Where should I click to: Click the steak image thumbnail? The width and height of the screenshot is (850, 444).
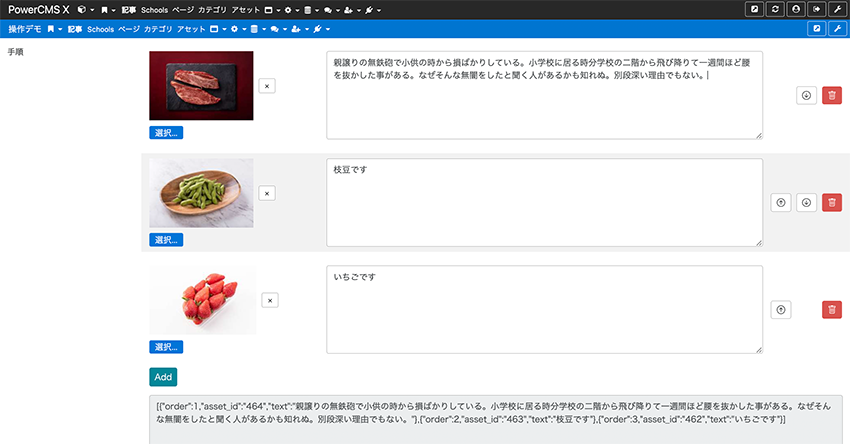pyautogui.click(x=201, y=86)
